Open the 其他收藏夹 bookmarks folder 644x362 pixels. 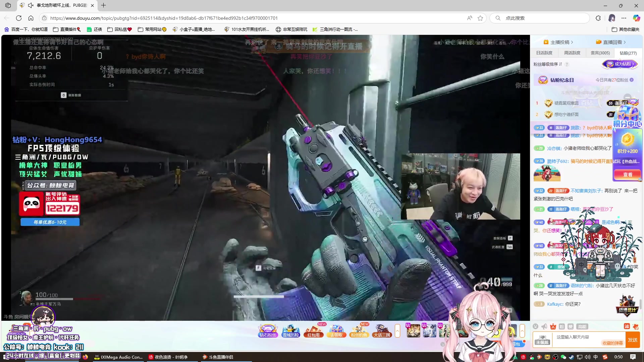click(x=626, y=29)
